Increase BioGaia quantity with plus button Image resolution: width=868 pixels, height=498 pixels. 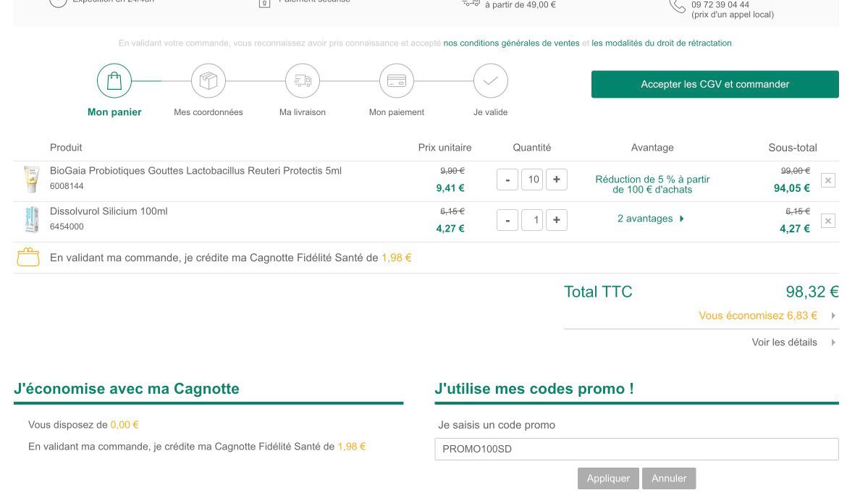pyautogui.click(x=556, y=180)
